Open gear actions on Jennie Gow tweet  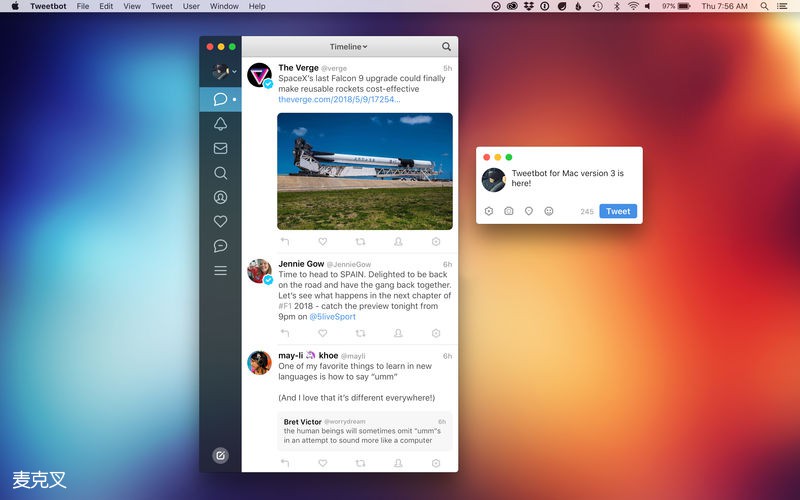pos(436,333)
